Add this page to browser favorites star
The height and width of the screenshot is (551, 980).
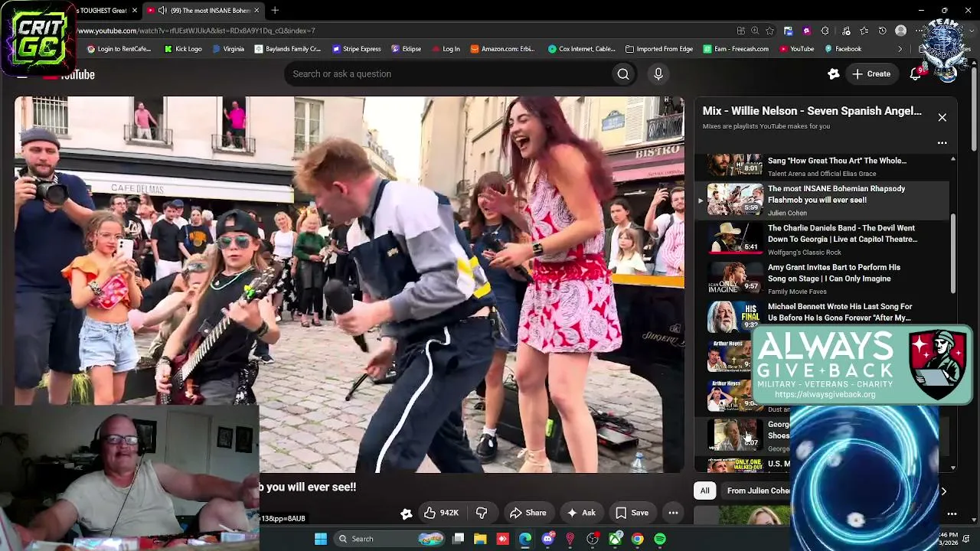769,31
